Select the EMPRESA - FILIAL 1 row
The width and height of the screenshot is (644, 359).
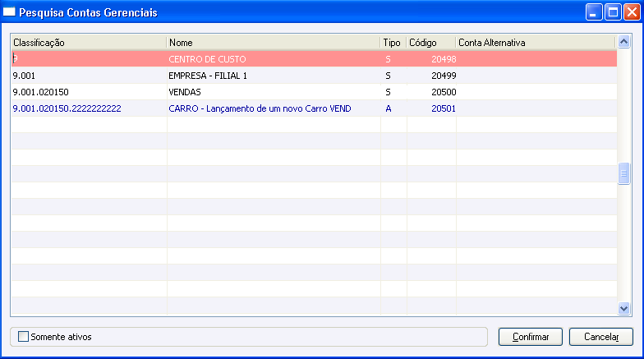click(x=314, y=76)
